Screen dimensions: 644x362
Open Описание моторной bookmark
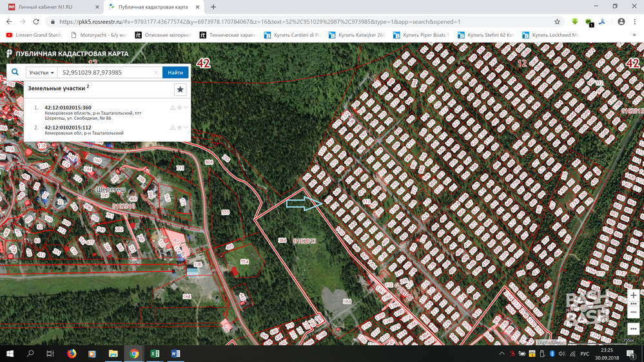pyautogui.click(x=164, y=35)
